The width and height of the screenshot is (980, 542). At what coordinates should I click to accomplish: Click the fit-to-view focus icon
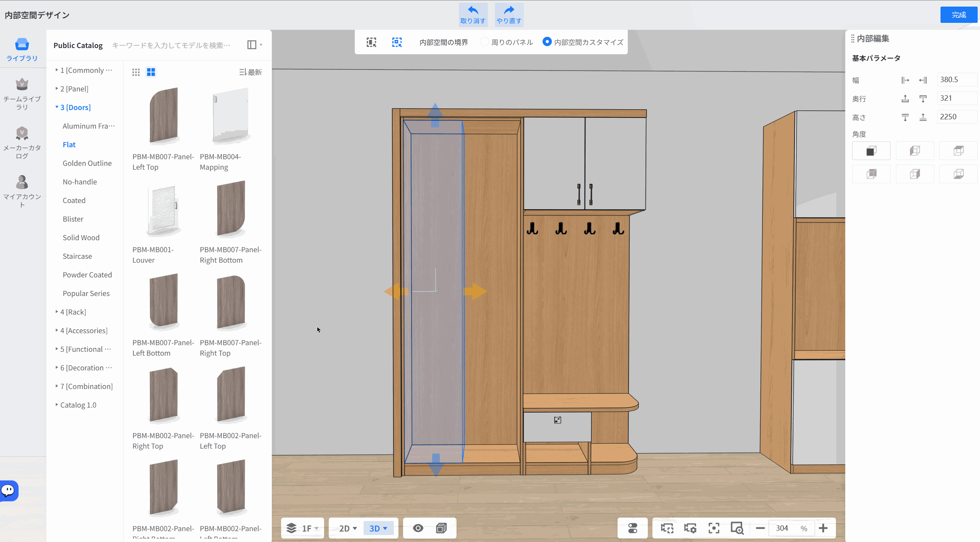[x=714, y=528]
